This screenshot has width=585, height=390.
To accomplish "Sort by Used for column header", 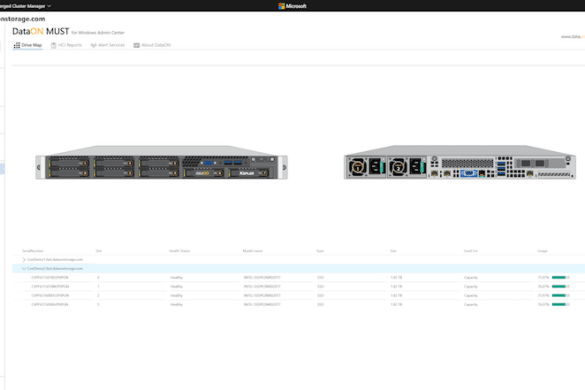I will click(471, 251).
